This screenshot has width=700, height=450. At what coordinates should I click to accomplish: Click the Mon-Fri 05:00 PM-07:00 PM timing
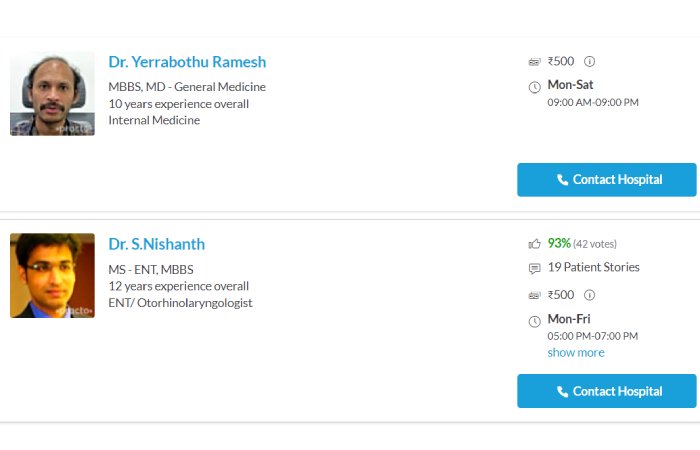point(592,327)
